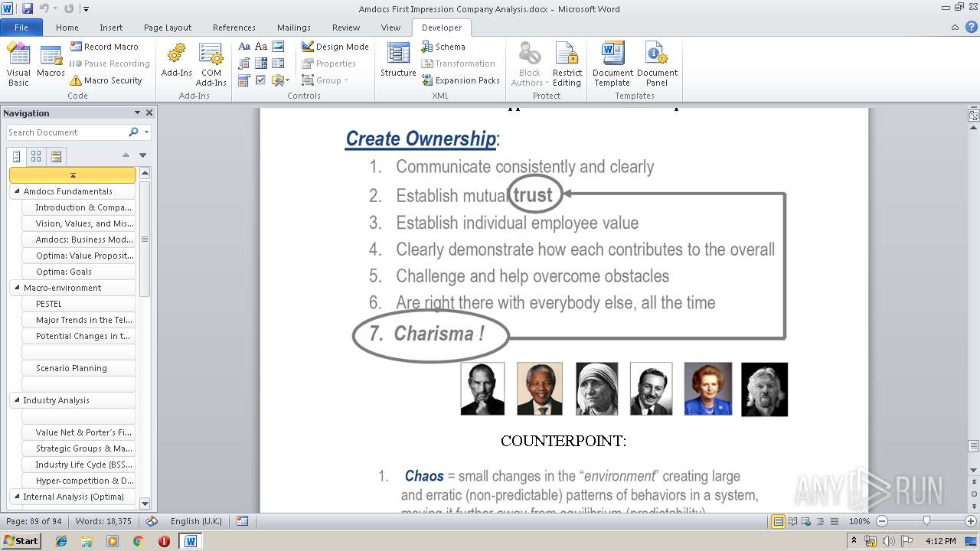980x551 pixels.
Task: Open XML Expansion Packs
Action: click(460, 80)
